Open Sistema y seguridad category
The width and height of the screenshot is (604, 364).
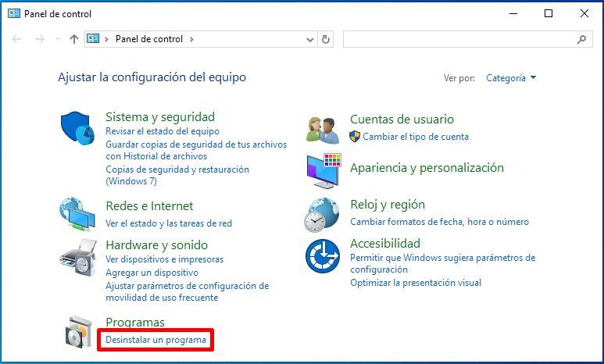(x=160, y=116)
